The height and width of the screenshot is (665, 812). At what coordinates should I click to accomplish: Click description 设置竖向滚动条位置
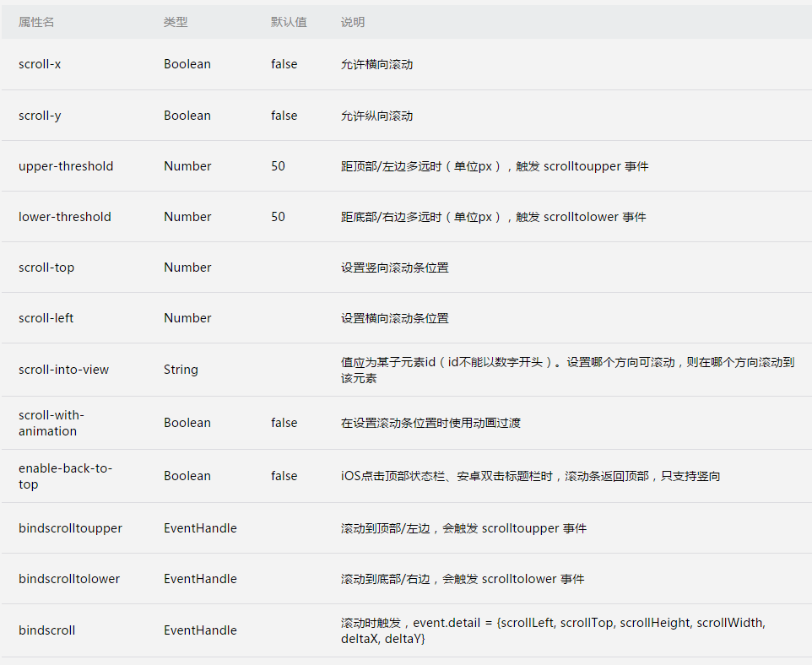pos(395,268)
